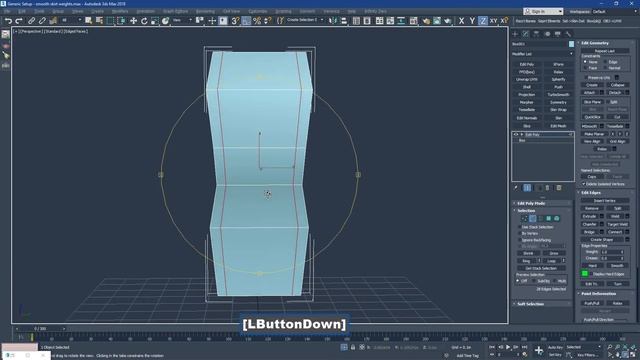
Task: Switch to the Hierarchy command panel tab
Action: [x=536, y=34]
